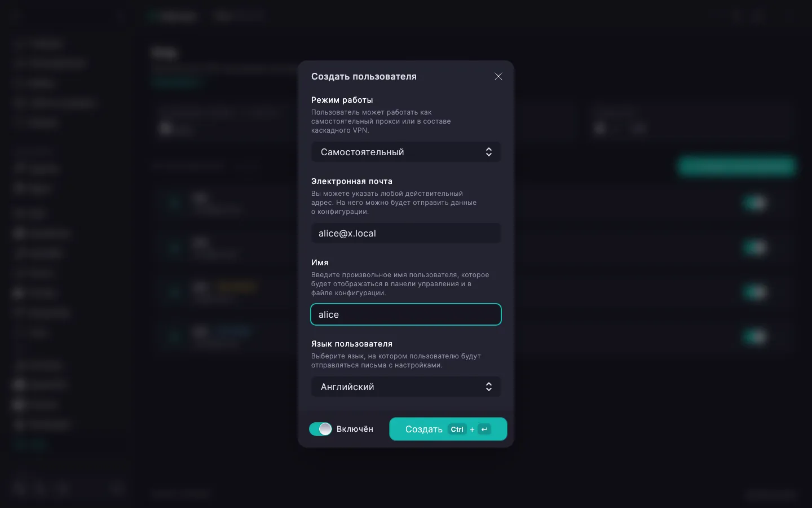The width and height of the screenshot is (812, 508).
Task: Click the Электронная почта field label
Action: (x=352, y=181)
